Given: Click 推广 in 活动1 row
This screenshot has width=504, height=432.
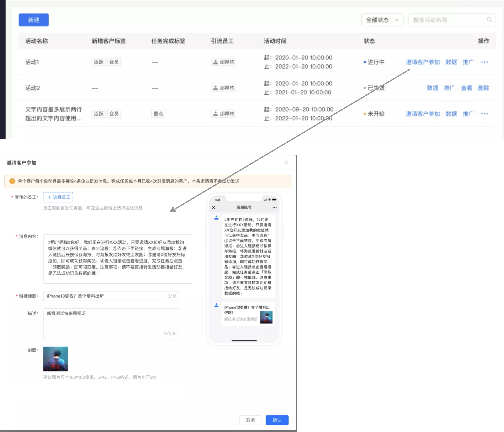Looking at the screenshot, I should click(x=468, y=62).
